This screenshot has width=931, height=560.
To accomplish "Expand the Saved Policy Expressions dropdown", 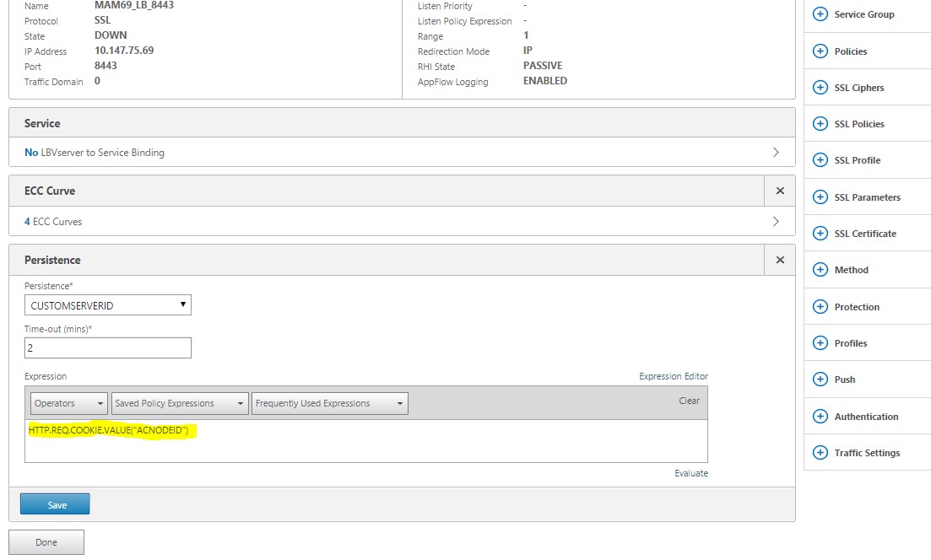I will pyautogui.click(x=179, y=404).
